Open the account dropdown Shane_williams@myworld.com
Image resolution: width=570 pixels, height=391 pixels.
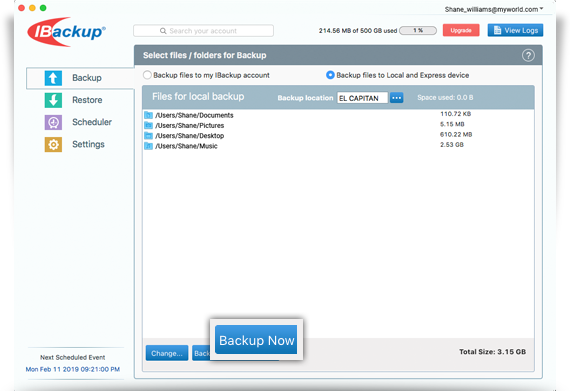pos(494,9)
